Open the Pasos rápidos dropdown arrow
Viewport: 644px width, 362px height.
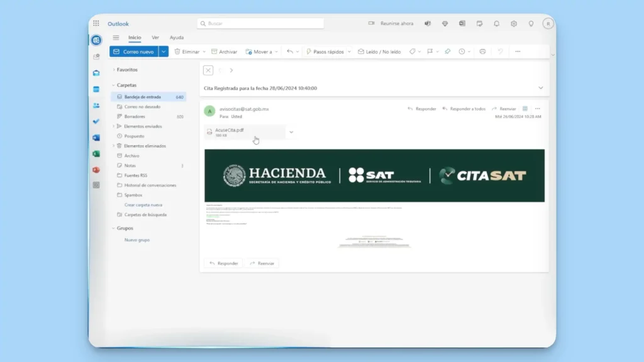coord(349,52)
